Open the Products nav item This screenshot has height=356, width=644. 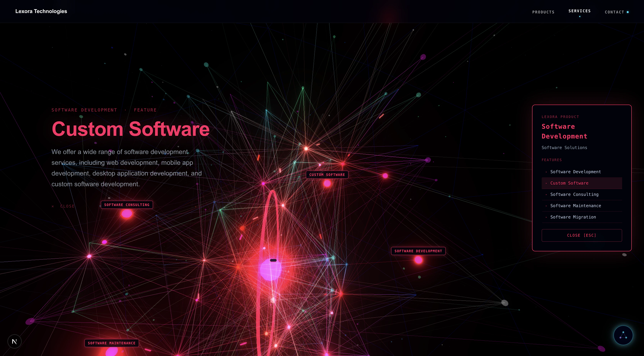[x=543, y=12]
